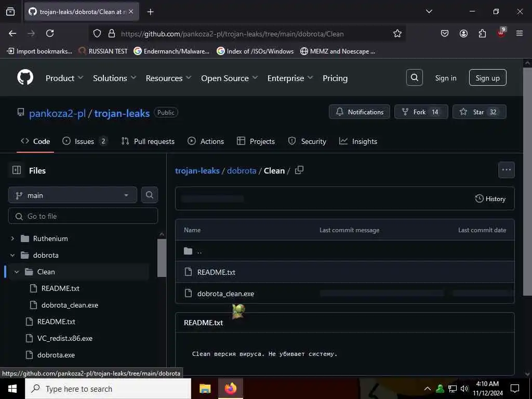532x399 pixels.
Task: Expand the Enterprise menu
Action: coord(290,78)
